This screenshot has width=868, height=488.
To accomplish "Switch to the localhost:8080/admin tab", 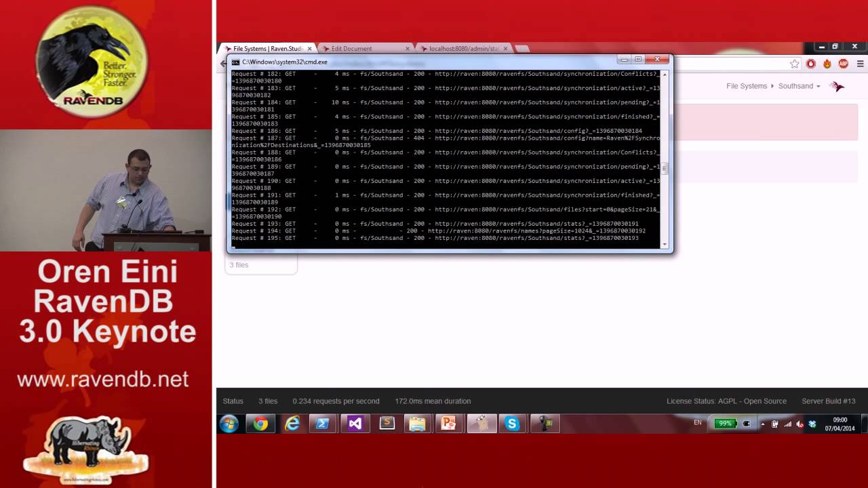I will click(463, 49).
